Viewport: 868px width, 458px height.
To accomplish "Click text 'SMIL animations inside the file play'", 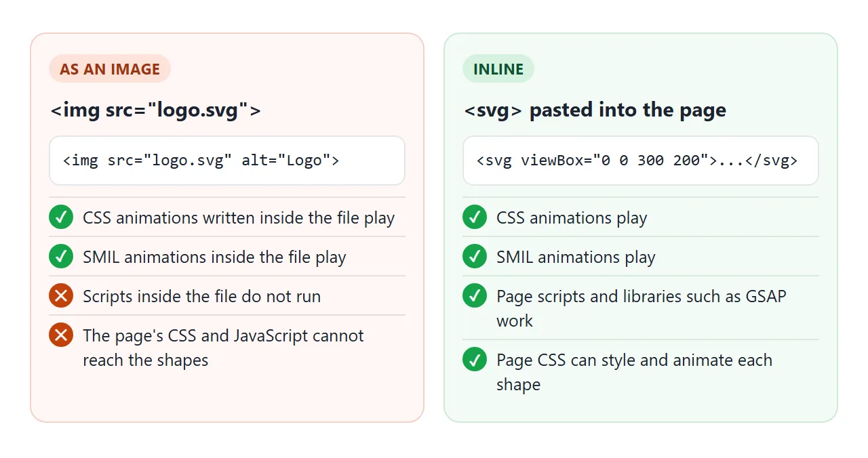I will pyautogui.click(x=214, y=257).
